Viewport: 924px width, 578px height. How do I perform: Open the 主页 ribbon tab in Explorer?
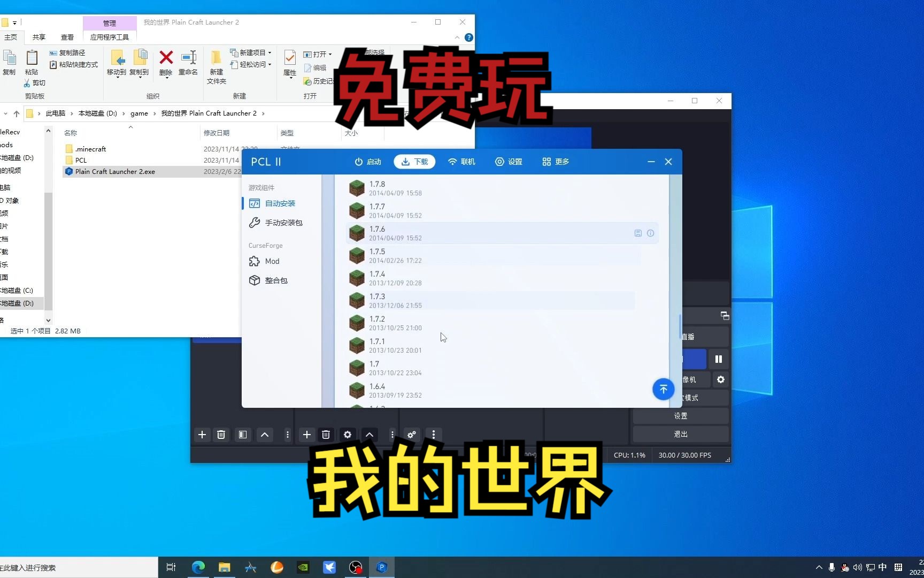11,37
